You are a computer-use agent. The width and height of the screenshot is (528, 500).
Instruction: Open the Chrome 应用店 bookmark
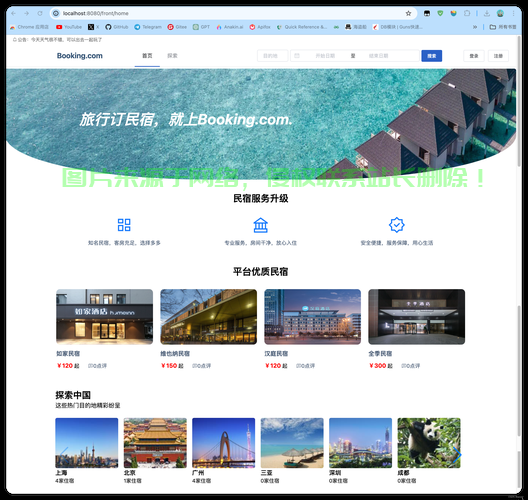coord(29,27)
